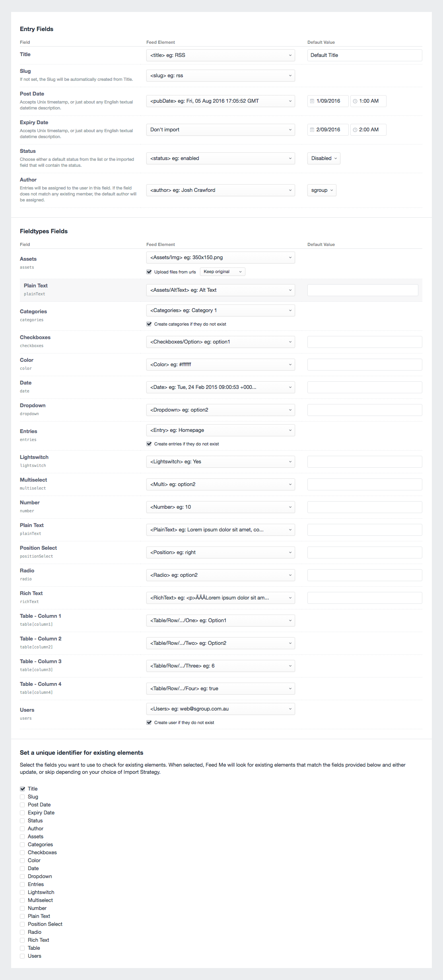Screen dimensions: 443x980
Task: Click the 'Default Title' text field
Action: pyautogui.click(x=364, y=55)
